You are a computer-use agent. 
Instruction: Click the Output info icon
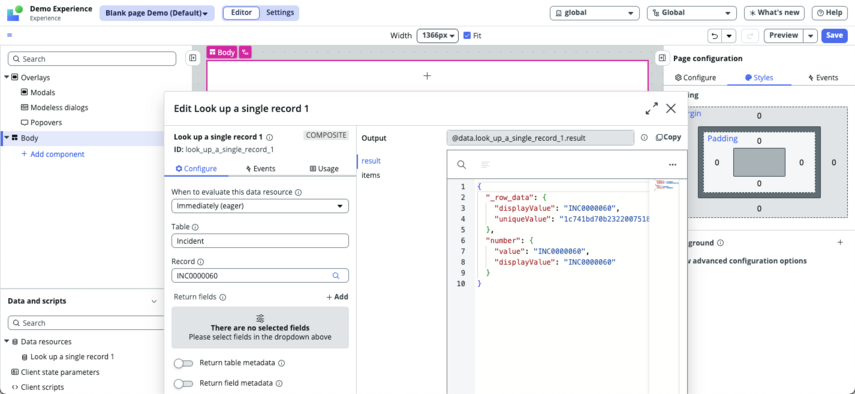(644, 138)
